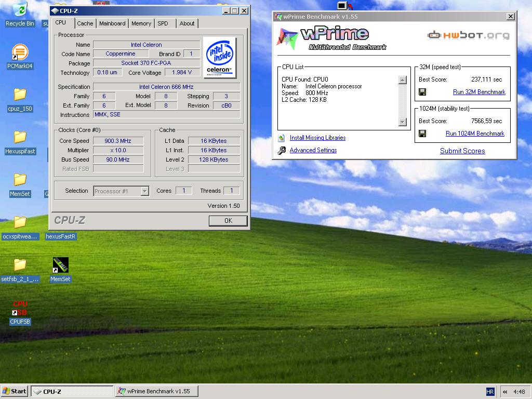Click the Revision cB0 field
532x399 pixels.
(227, 105)
